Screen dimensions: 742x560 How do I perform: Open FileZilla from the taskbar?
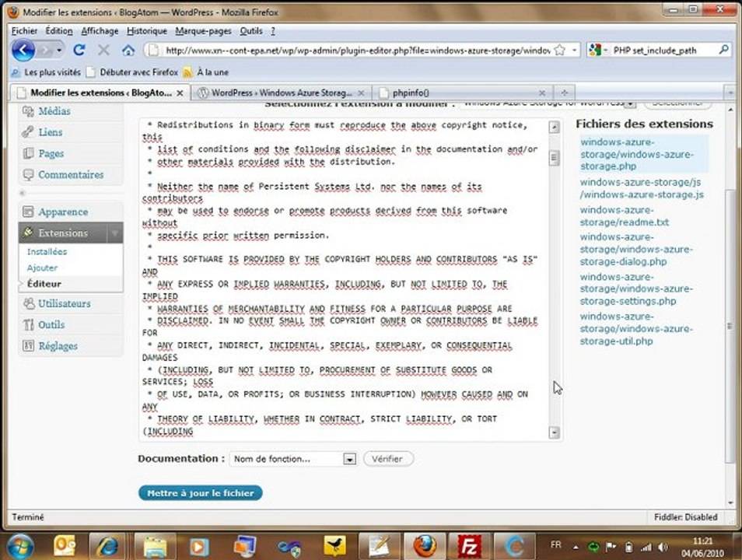[x=469, y=546]
